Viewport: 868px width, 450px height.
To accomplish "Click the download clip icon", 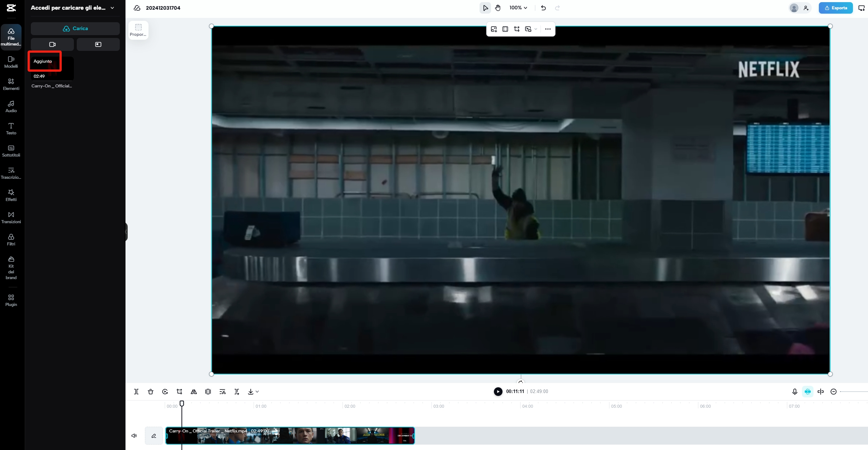I will [x=251, y=392].
